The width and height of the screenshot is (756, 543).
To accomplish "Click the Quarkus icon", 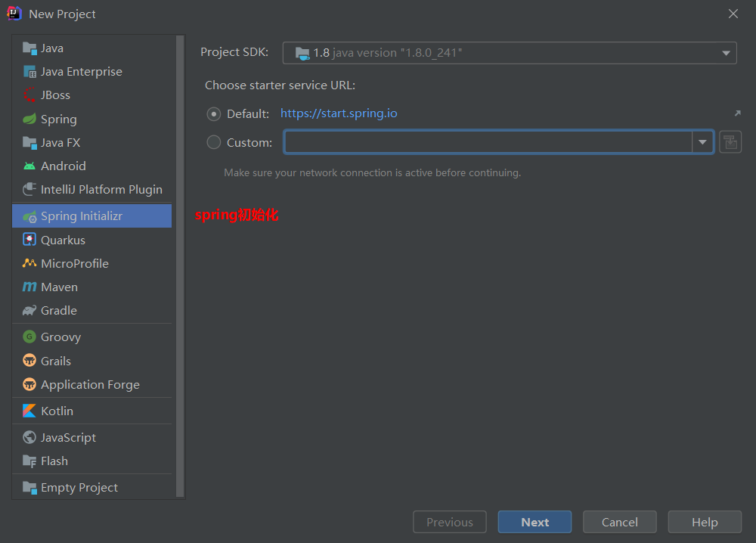I will click(x=29, y=240).
